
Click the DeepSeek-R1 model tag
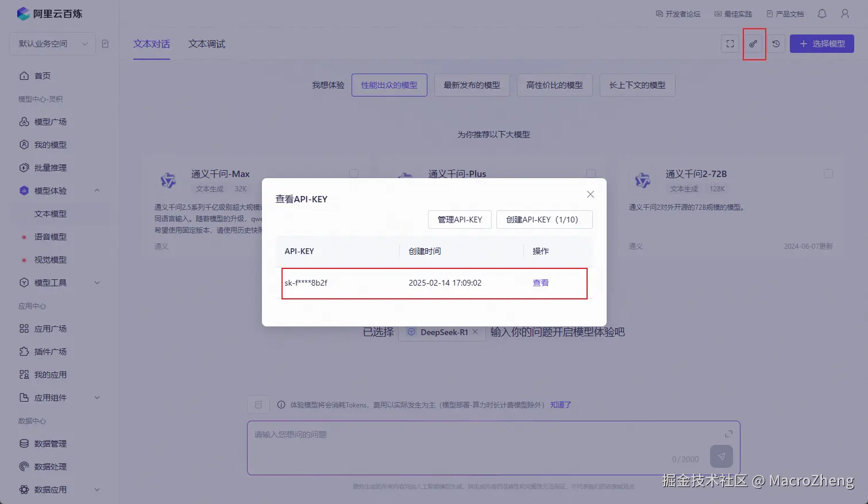click(x=442, y=332)
